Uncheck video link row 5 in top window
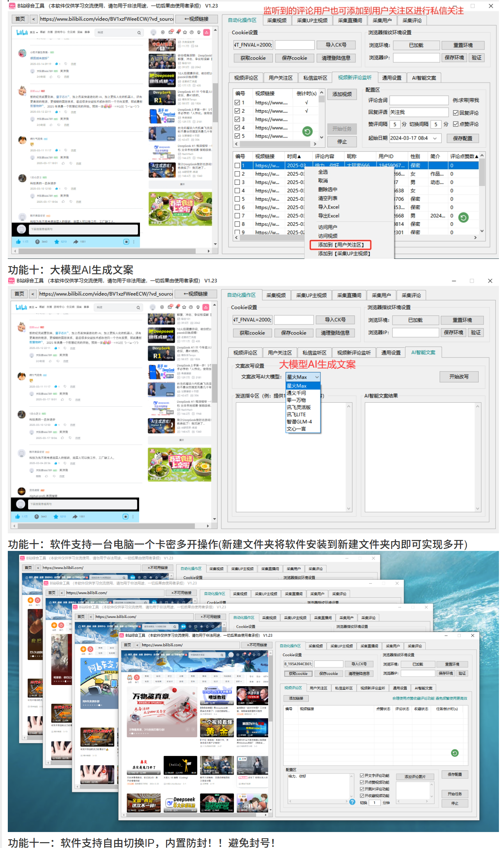 coord(237,136)
